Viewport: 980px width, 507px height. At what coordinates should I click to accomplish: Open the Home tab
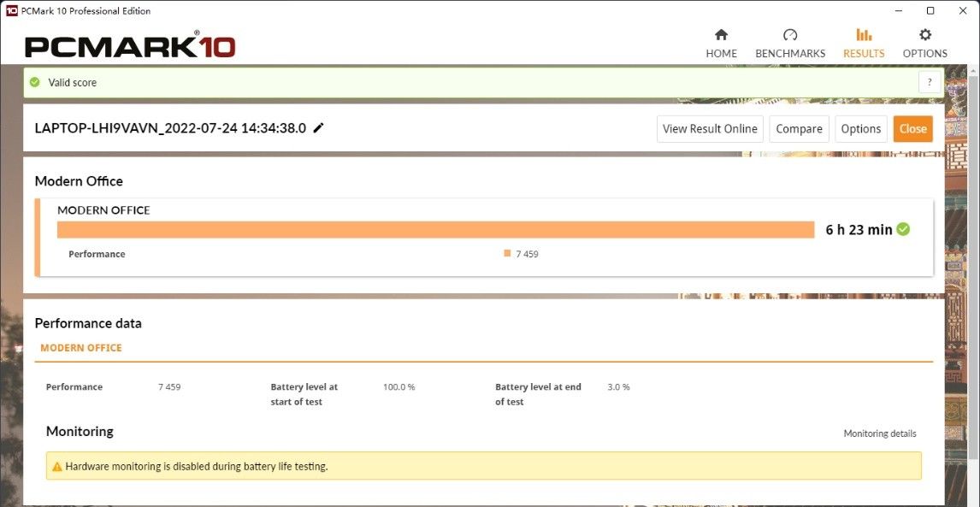721,43
